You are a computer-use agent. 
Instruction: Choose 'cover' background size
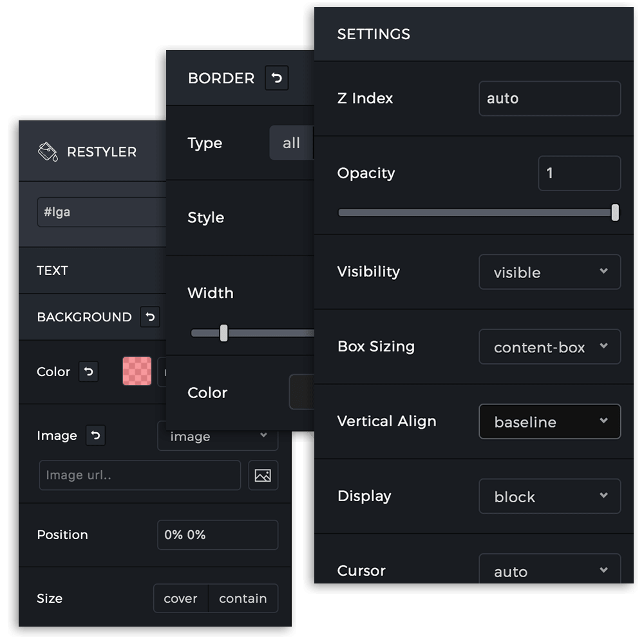pyautogui.click(x=180, y=598)
